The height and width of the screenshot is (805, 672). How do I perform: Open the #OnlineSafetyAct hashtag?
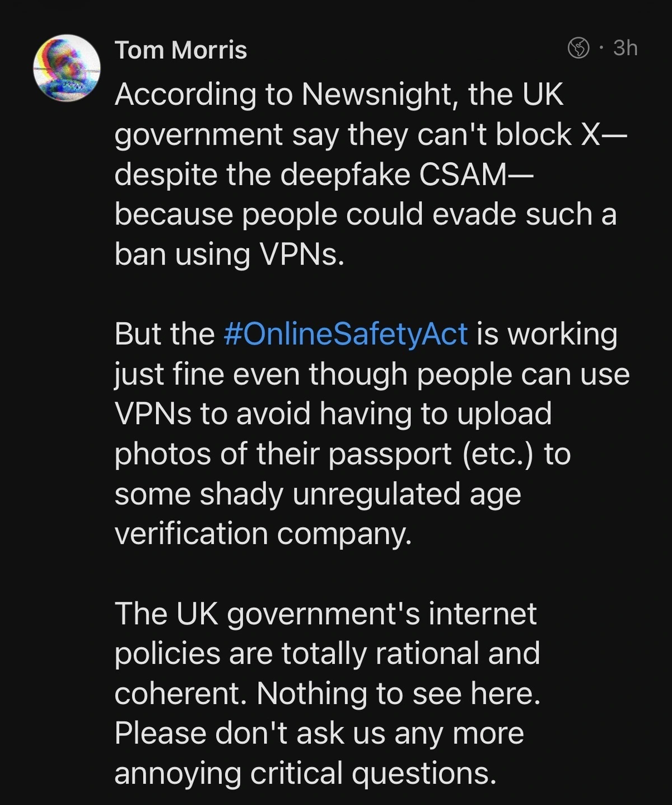coord(345,334)
